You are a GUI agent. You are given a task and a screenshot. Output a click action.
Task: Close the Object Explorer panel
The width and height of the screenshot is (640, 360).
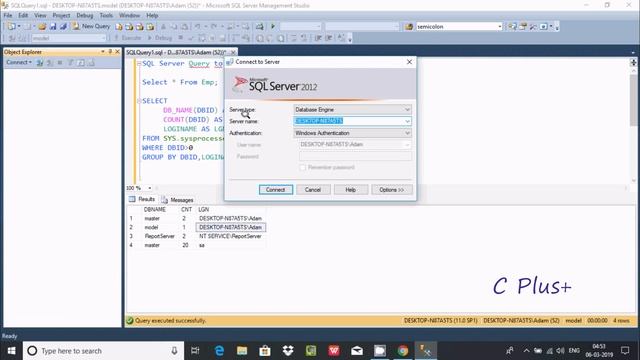118,52
